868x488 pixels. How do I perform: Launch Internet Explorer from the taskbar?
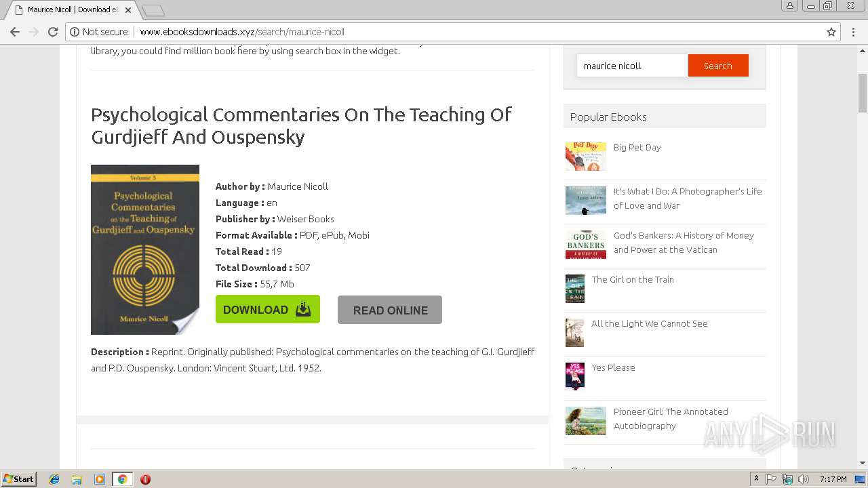coord(54,479)
